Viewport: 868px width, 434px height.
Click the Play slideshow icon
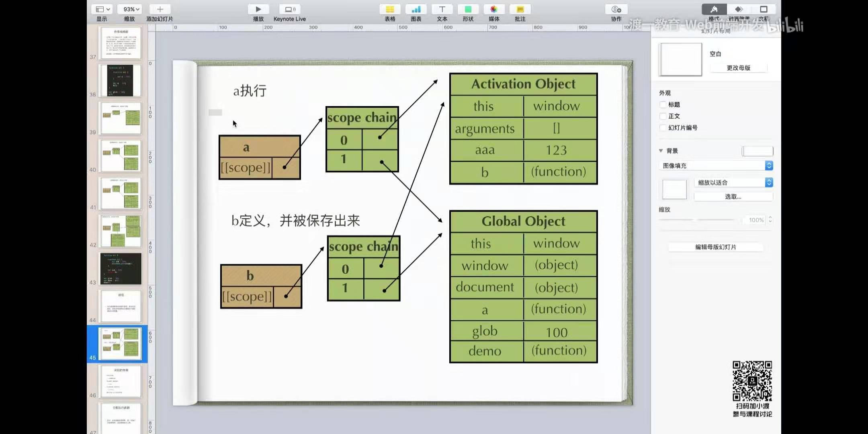(x=258, y=10)
